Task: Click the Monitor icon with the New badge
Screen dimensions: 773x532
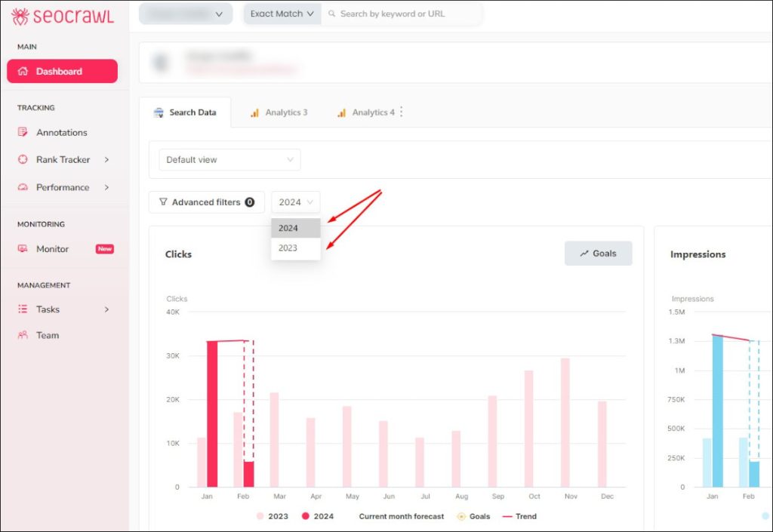Action: [24, 248]
